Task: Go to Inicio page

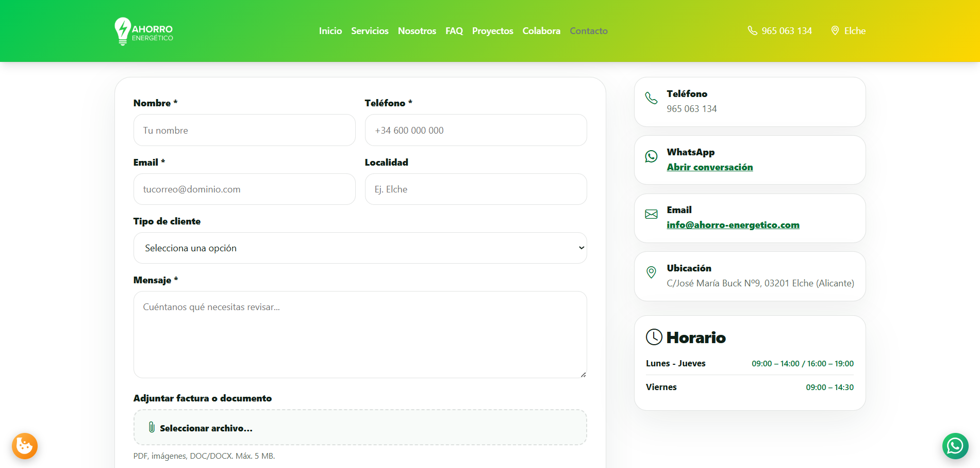Action: tap(330, 31)
